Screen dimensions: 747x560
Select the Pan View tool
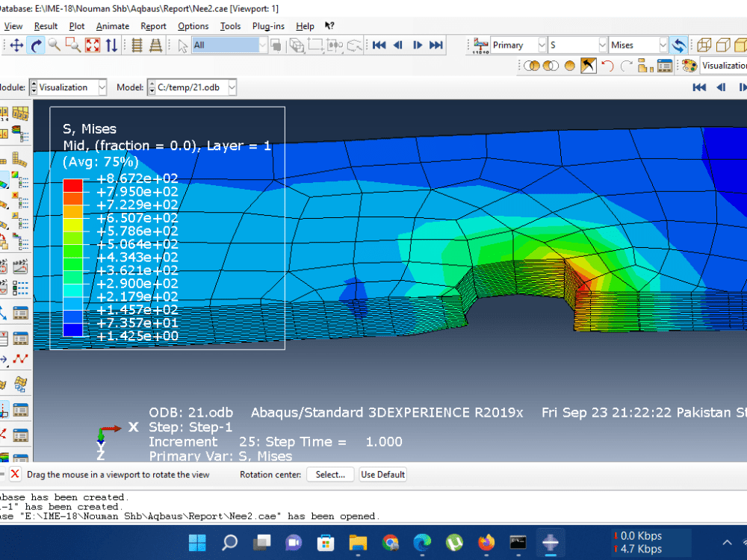[16, 46]
